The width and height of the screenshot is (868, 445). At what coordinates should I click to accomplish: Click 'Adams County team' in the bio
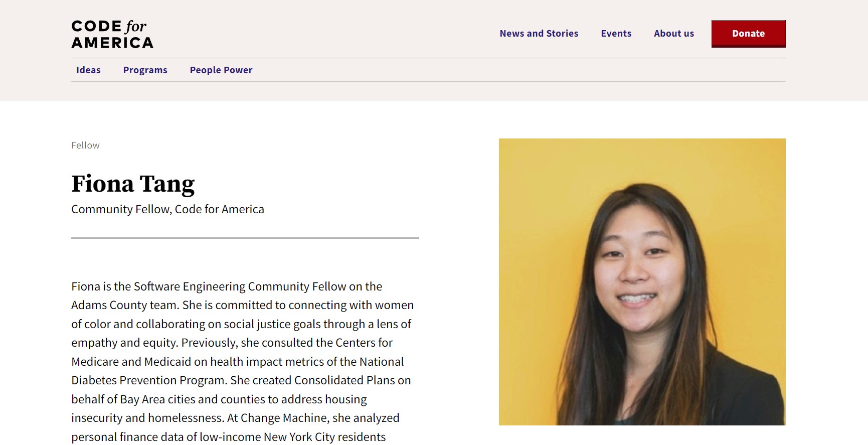point(125,306)
